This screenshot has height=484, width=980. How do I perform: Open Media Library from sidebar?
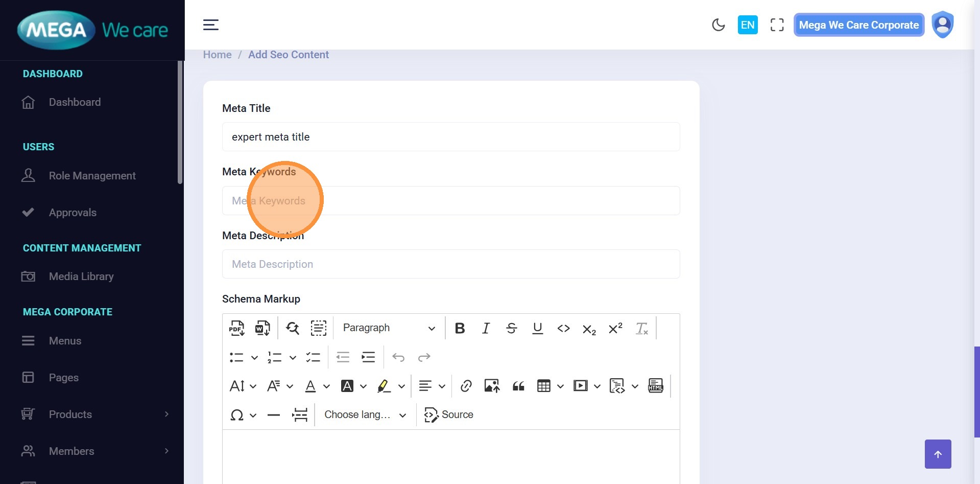[81, 276]
